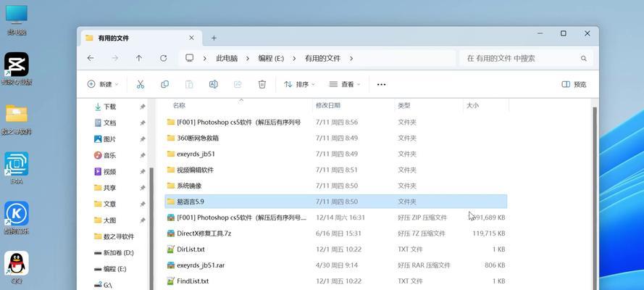Select the exeyrds_jb51.rar archive

coord(335,265)
